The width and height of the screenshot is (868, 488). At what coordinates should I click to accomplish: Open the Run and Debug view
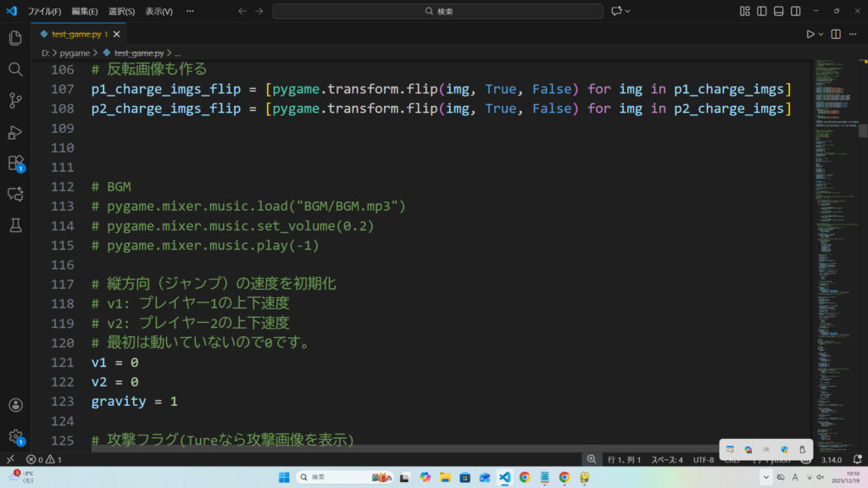coord(14,132)
